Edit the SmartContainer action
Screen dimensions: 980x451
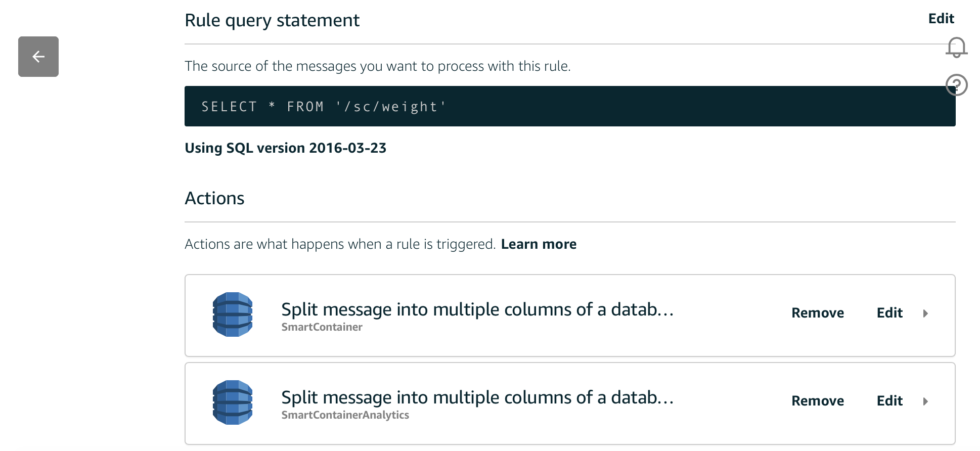889,313
